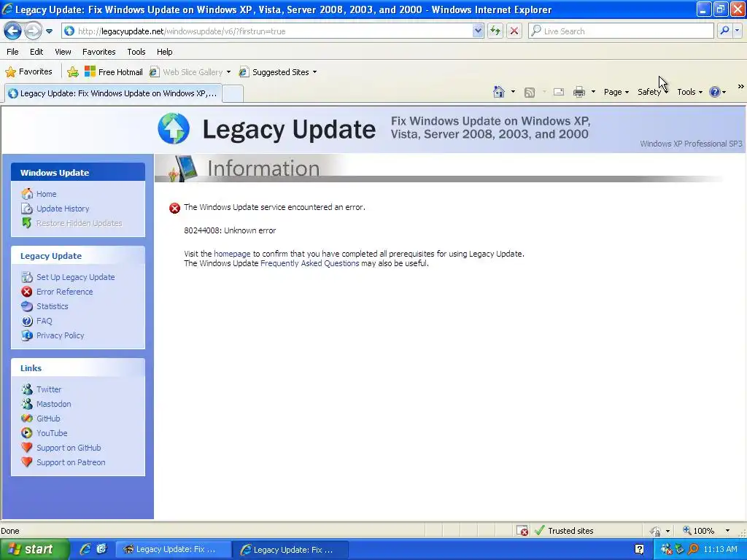This screenshot has width=747, height=560.
Task: Follow the homepage link in error text
Action: [232, 254]
